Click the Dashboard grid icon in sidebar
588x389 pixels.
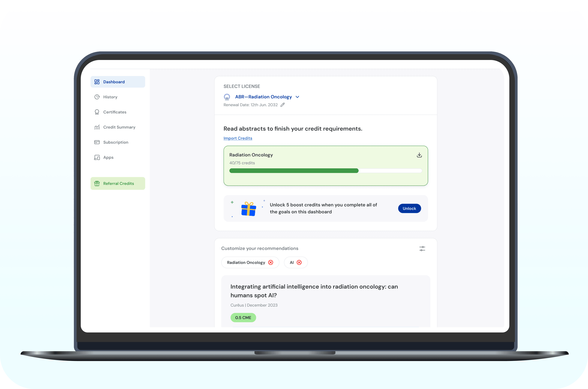point(97,82)
